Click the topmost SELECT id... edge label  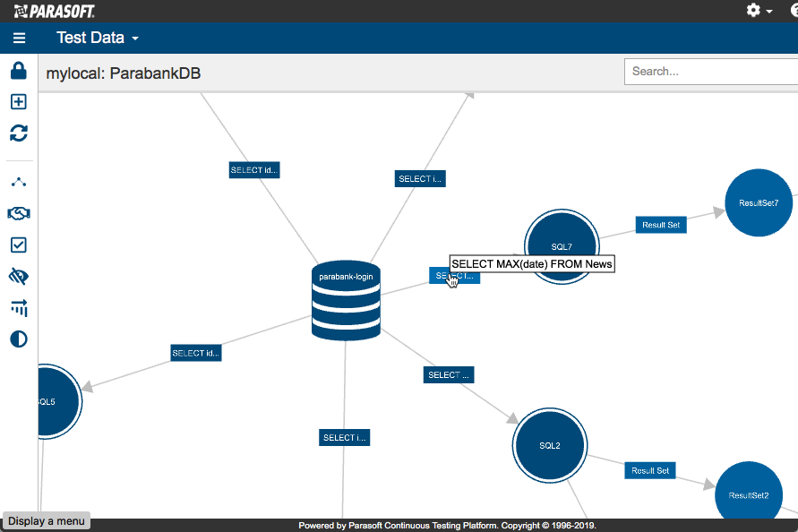[254, 170]
